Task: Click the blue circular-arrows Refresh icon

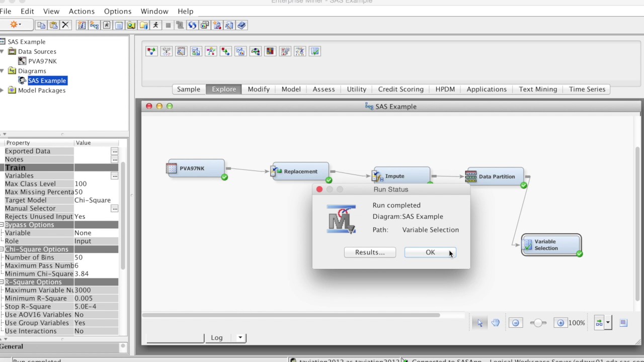Action: point(192,25)
